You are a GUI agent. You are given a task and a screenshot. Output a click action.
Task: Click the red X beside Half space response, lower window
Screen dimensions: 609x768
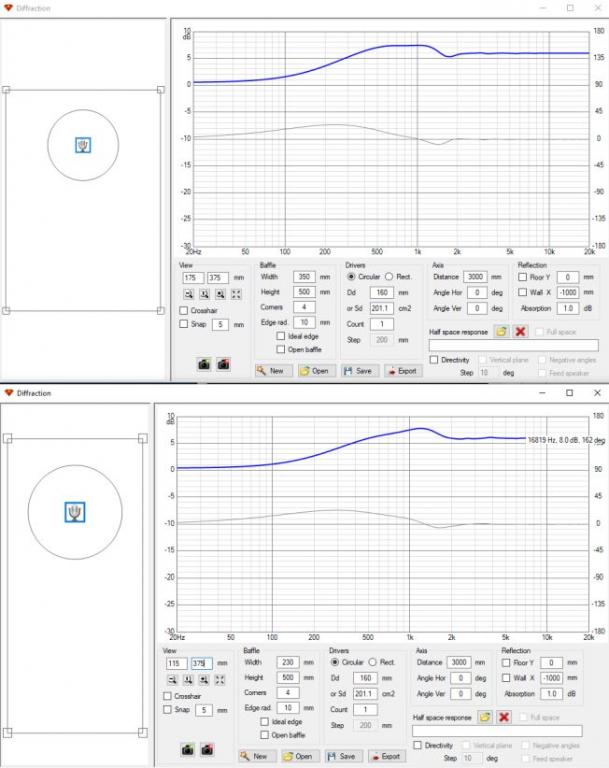pyautogui.click(x=504, y=717)
